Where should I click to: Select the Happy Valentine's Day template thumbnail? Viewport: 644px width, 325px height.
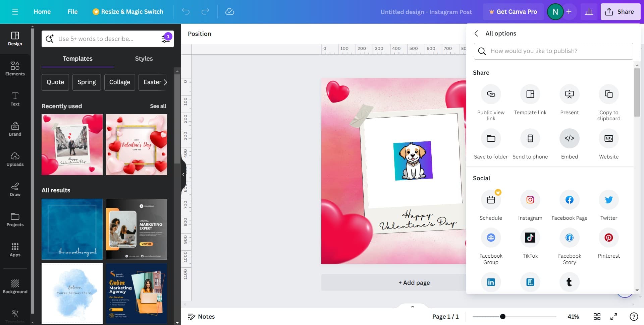tap(136, 145)
